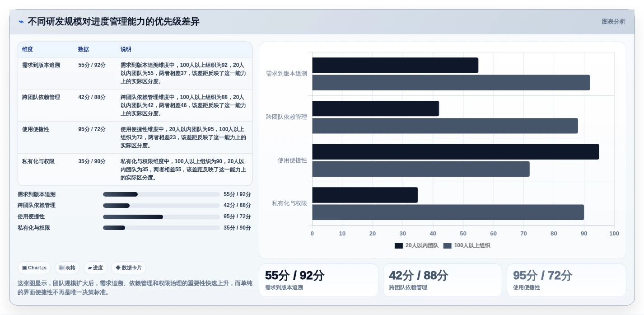Screen dimensions: 644x315
Task: Click 私有化与权限 label in progress list
Action: pyautogui.click(x=34, y=228)
